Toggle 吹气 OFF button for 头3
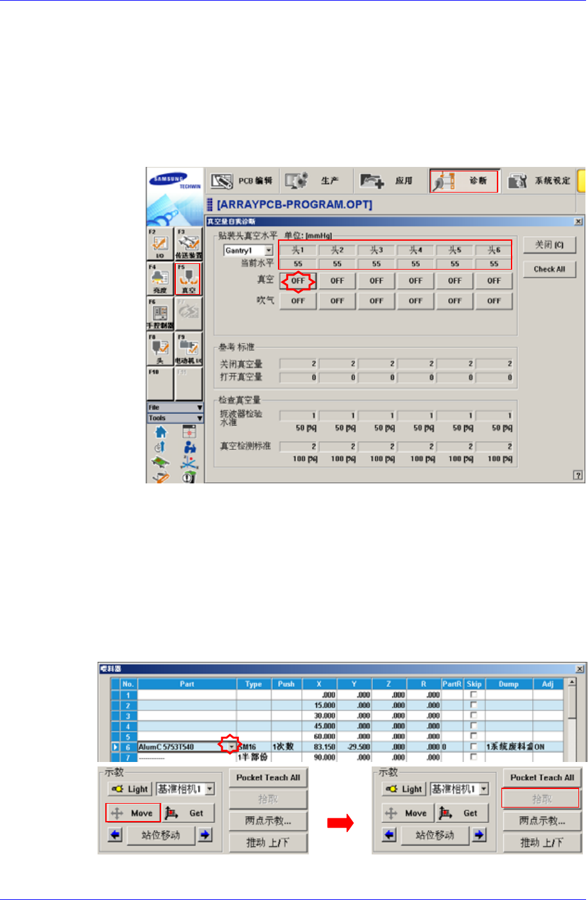The width and height of the screenshot is (588, 900). pyautogui.click(x=376, y=301)
